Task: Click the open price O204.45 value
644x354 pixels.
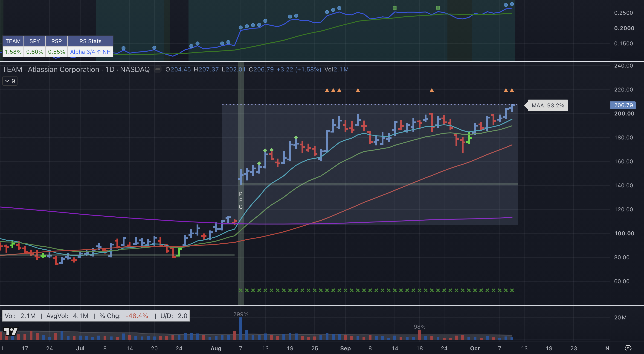Action: tap(178, 69)
